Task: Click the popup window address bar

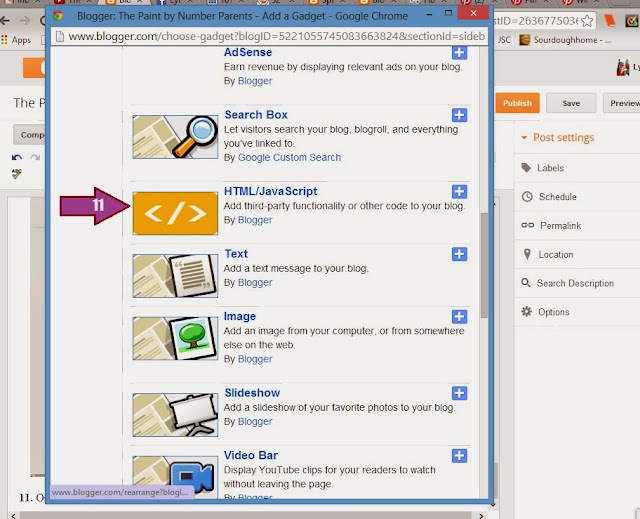Action: click(269, 37)
